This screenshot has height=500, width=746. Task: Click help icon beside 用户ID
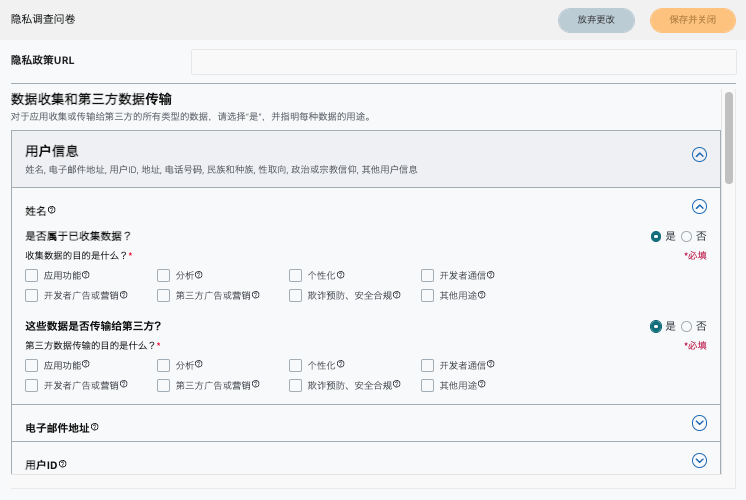[63, 464]
